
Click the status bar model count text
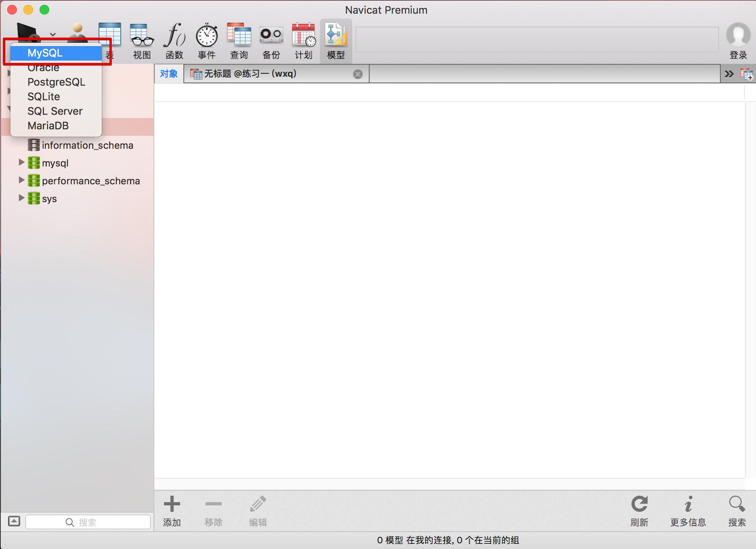(448, 540)
